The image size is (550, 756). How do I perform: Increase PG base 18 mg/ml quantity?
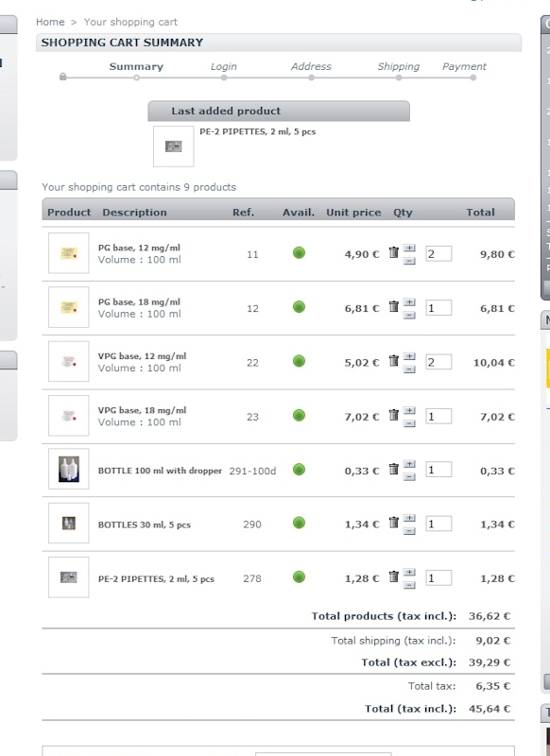click(409, 301)
